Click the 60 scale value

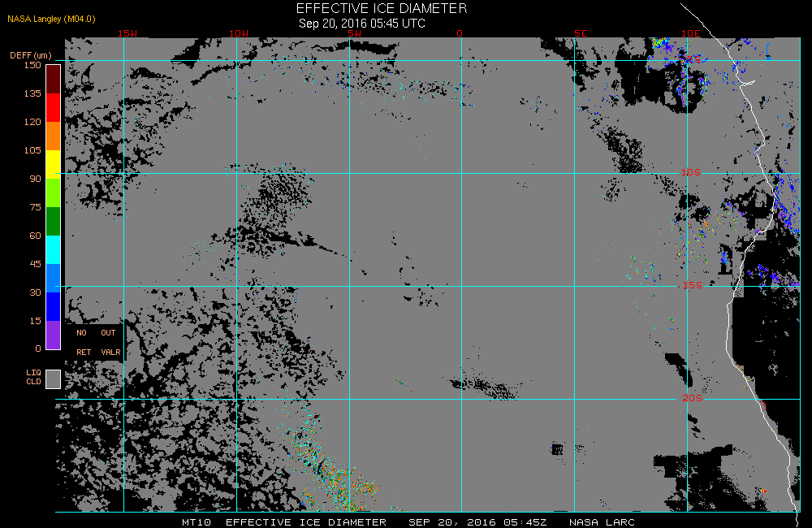35,236
